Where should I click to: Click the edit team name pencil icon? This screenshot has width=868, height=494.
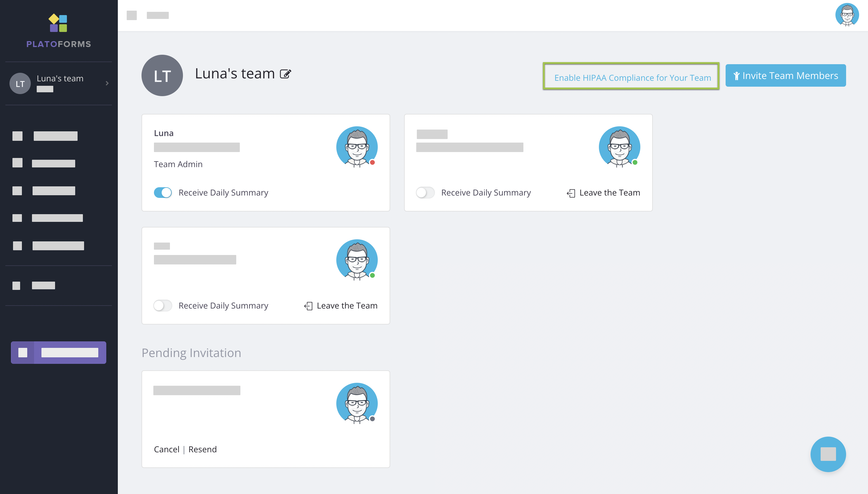[x=285, y=74]
